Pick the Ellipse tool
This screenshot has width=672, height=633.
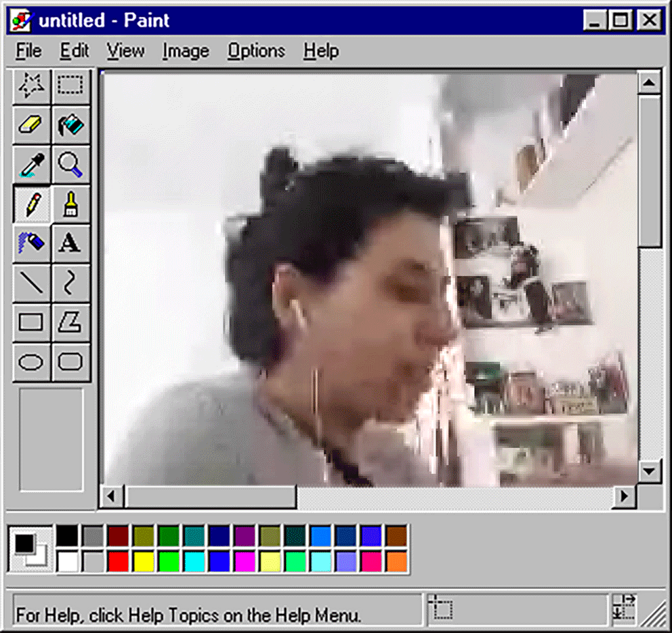tap(32, 361)
